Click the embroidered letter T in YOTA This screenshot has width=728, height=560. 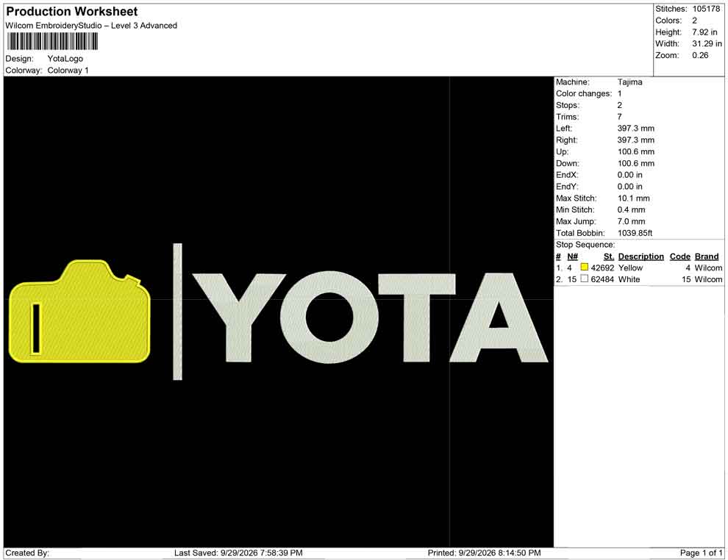tap(416, 317)
